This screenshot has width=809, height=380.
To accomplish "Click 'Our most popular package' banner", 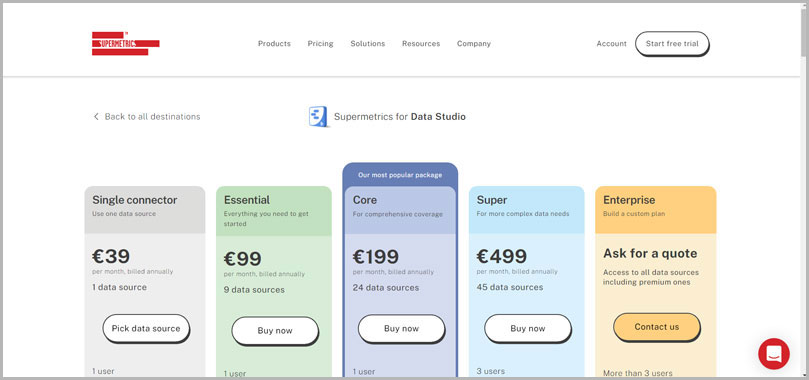I will (x=400, y=175).
